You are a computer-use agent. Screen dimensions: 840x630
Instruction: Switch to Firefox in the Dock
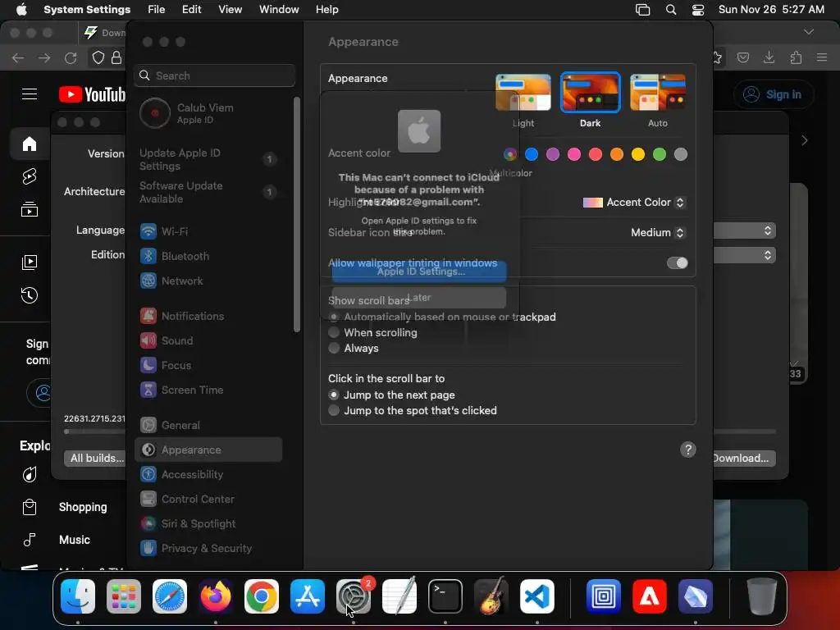pos(216,596)
